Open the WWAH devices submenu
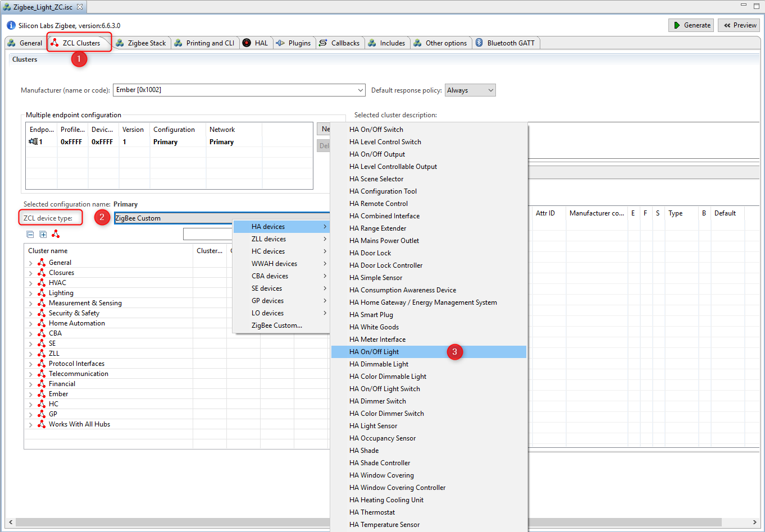This screenshot has width=765, height=532. coord(281,264)
